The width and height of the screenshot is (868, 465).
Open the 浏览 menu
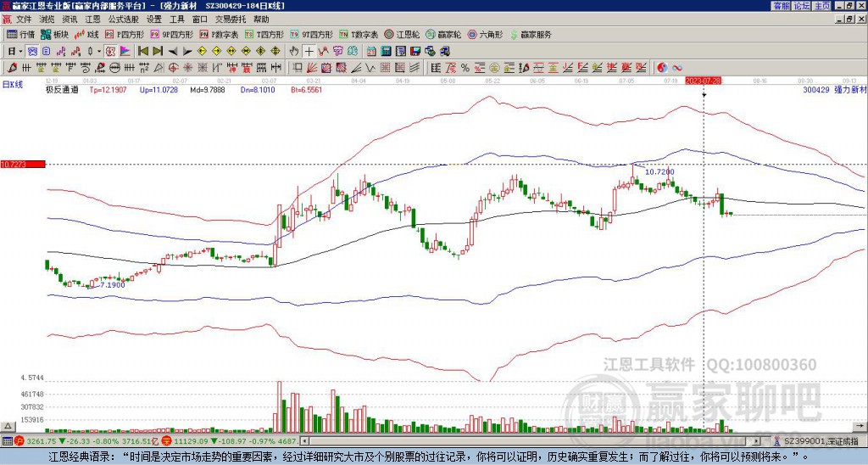click(x=47, y=20)
